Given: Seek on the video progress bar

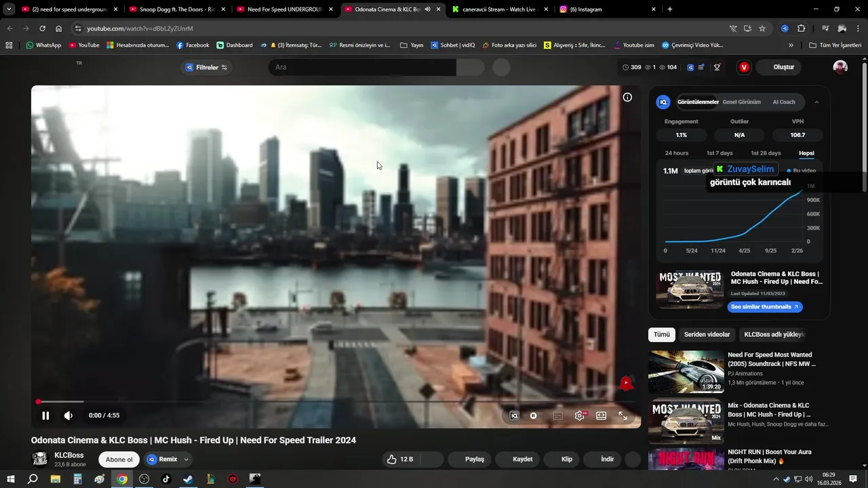Looking at the screenshot, I should point(336,402).
